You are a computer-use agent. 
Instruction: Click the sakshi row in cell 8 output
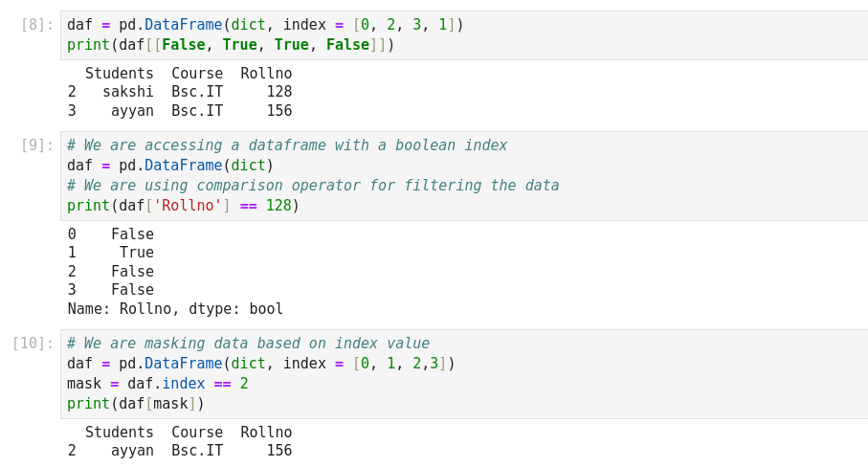(x=179, y=92)
